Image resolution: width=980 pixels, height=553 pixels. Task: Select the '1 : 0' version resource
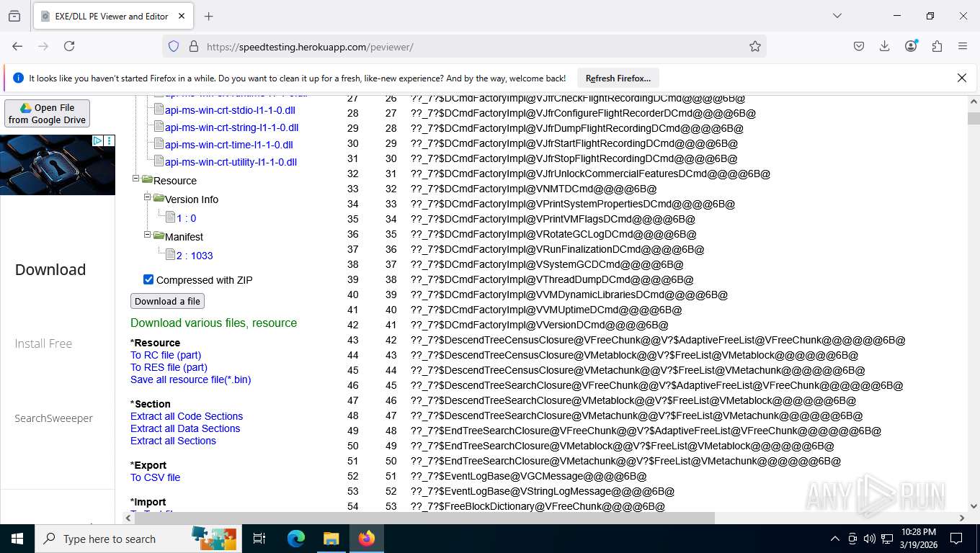[x=186, y=218]
